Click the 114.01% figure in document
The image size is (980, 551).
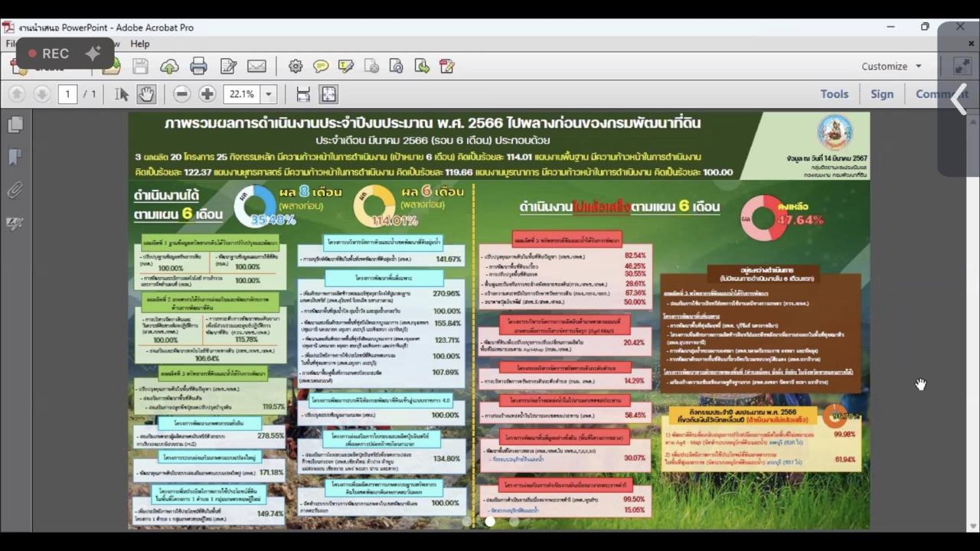tap(394, 221)
